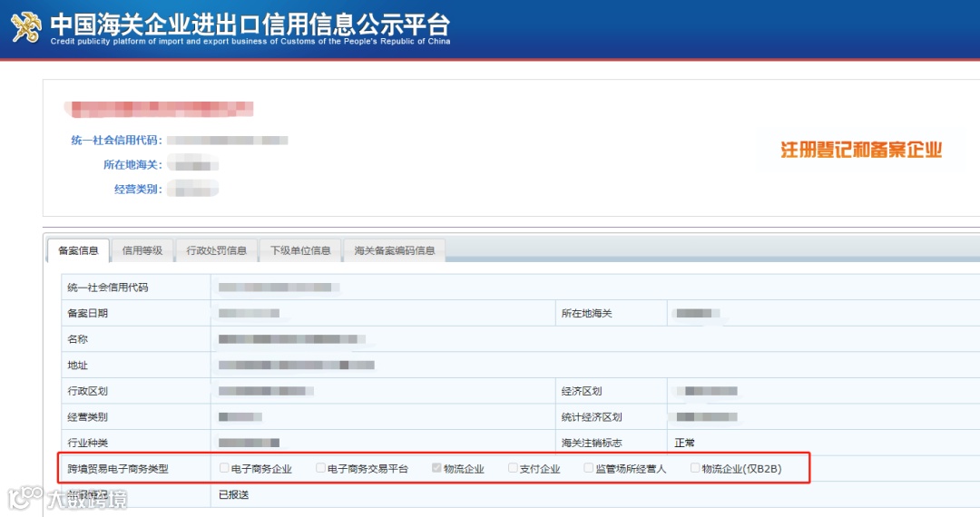This screenshot has height=517, width=980.
Task: Click the 行业种类 table label
Action: tap(87, 443)
